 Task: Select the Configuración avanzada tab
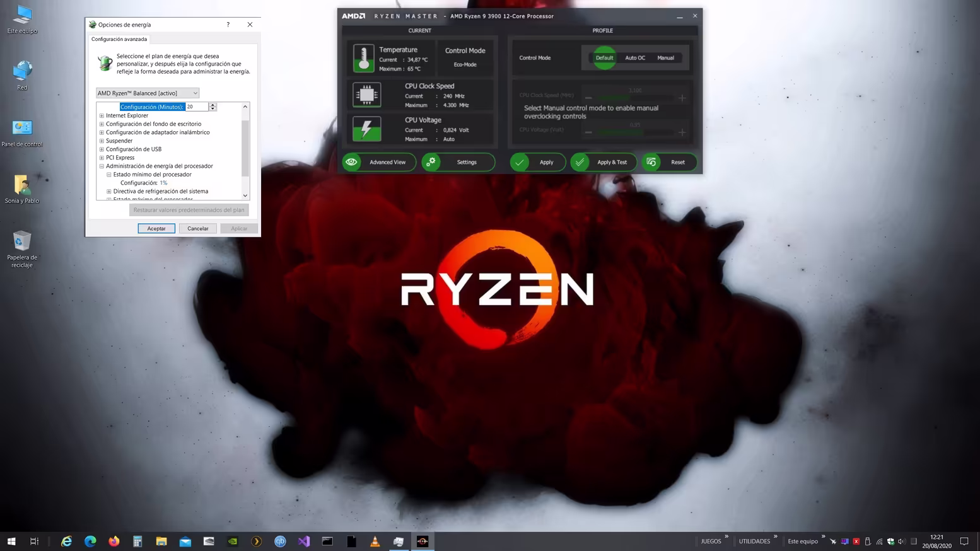click(x=119, y=39)
